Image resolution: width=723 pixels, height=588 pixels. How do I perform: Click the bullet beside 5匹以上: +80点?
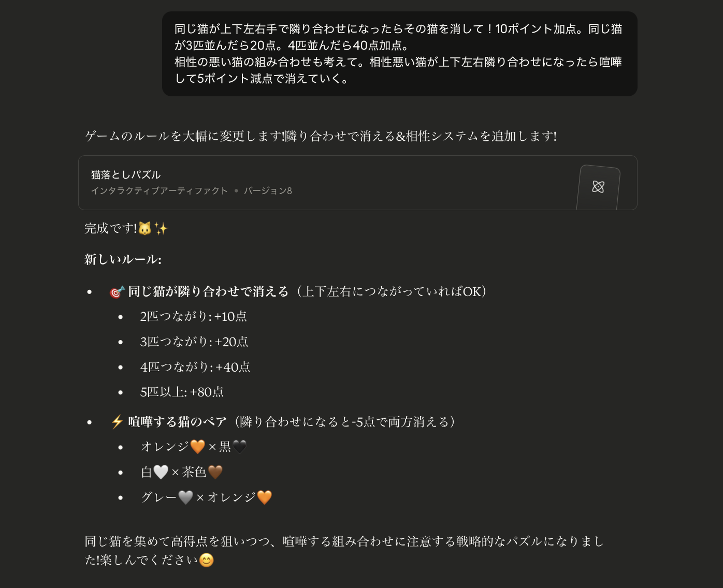pyautogui.click(x=121, y=392)
